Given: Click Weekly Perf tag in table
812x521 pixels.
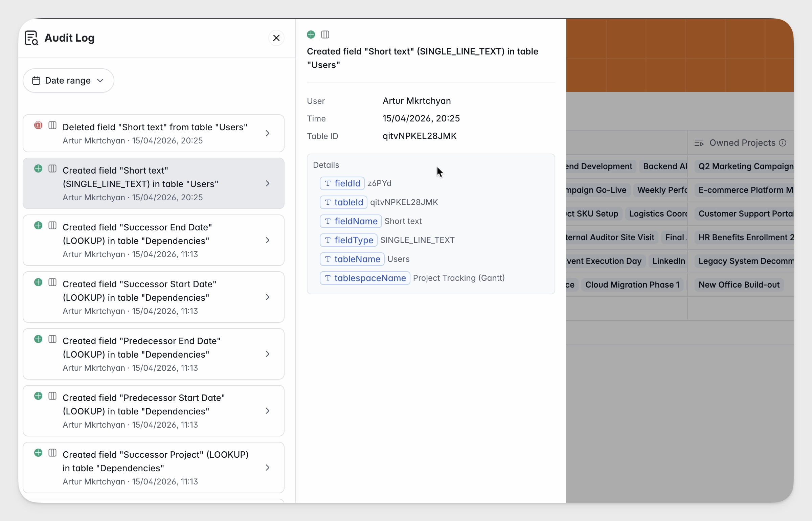Looking at the screenshot, I should pos(660,190).
